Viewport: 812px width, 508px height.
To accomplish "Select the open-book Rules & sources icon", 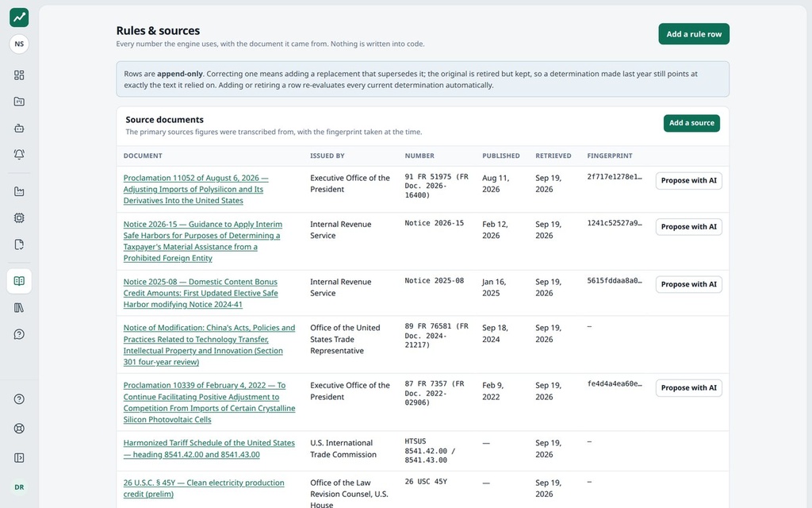I will tap(19, 281).
